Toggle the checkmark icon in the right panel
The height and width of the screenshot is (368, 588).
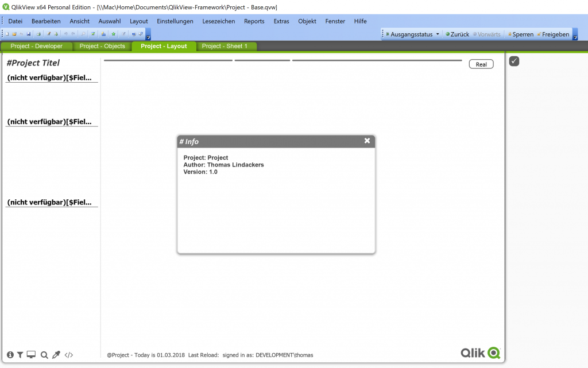tap(514, 61)
